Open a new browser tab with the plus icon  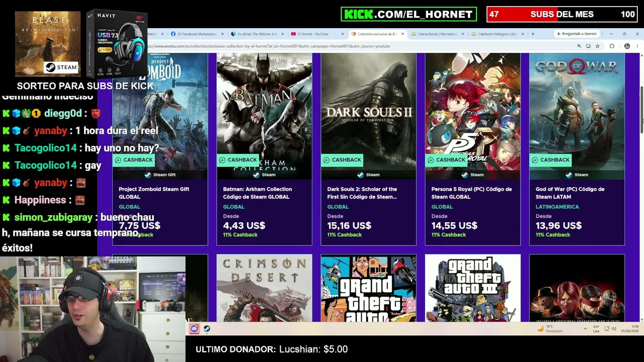pyautogui.click(x=533, y=34)
